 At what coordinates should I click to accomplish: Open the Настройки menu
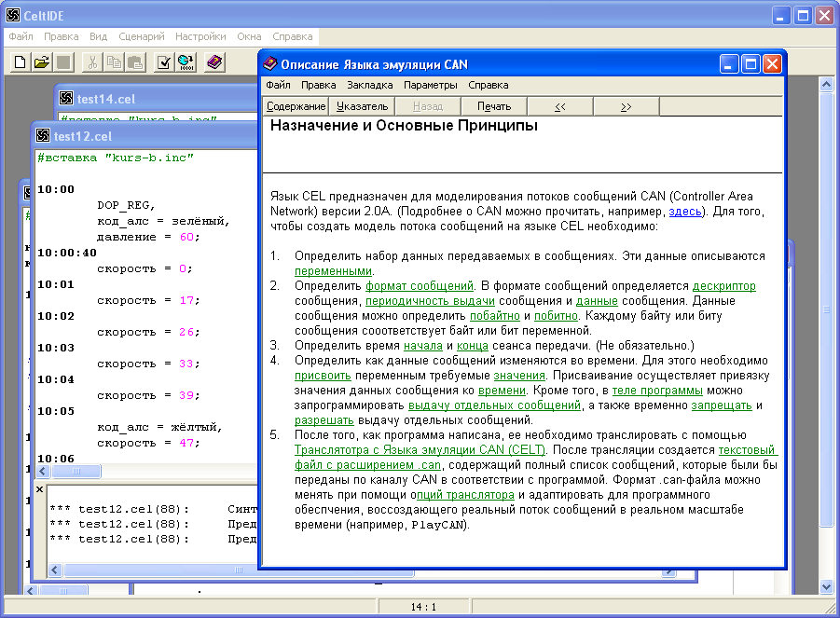click(200, 36)
